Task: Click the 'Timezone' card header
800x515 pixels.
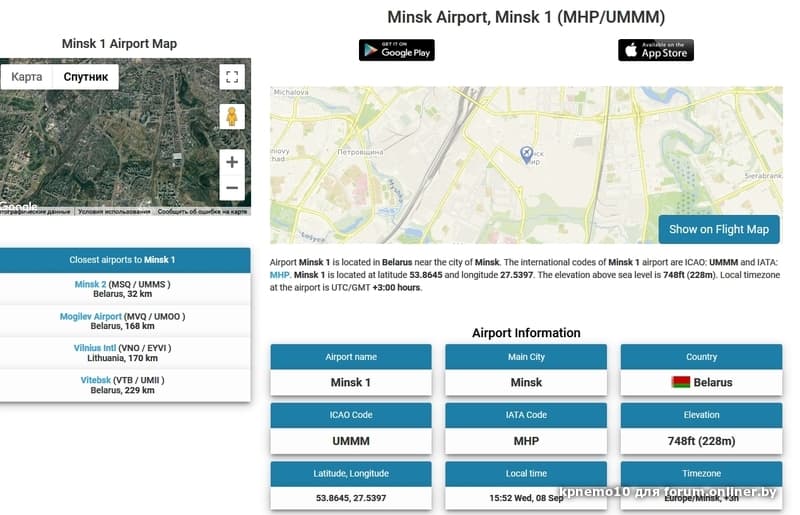Action: (702, 474)
